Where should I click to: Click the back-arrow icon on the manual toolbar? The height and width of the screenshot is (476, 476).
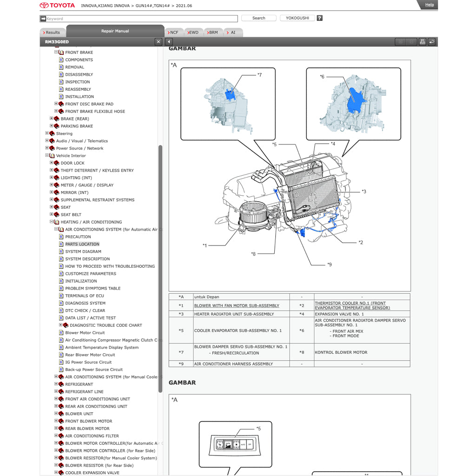[x=432, y=42]
